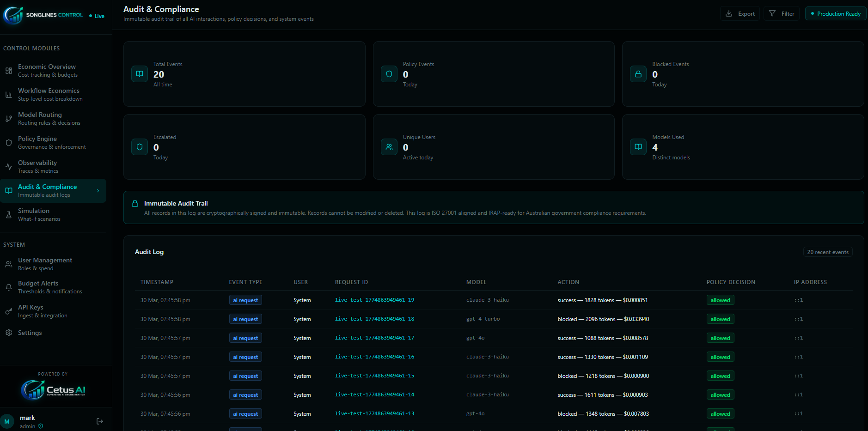Click the Live status indicator toggle

[x=96, y=15]
